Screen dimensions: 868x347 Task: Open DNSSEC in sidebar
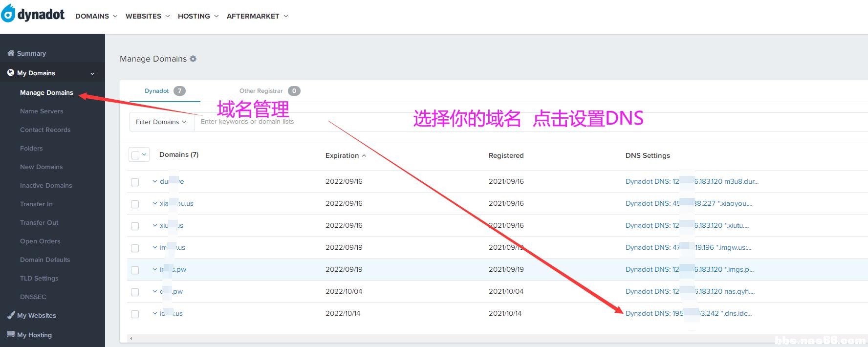coord(33,297)
